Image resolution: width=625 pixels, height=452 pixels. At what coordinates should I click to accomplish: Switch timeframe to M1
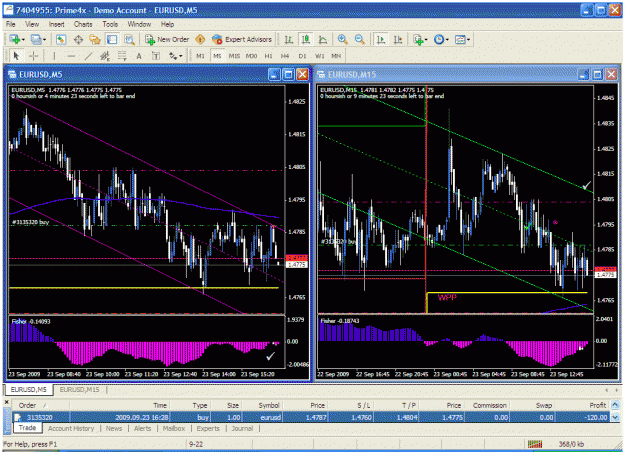click(200, 56)
